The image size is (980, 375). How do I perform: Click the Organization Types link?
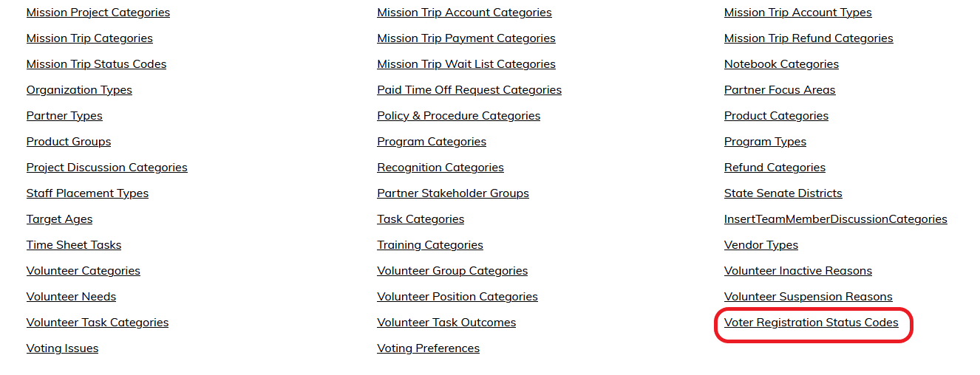(79, 90)
